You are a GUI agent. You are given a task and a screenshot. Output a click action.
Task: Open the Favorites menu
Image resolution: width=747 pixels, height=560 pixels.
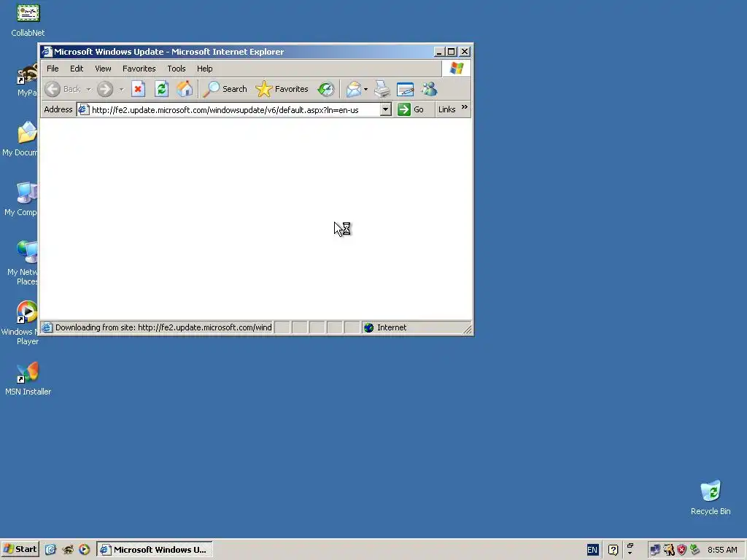point(139,69)
